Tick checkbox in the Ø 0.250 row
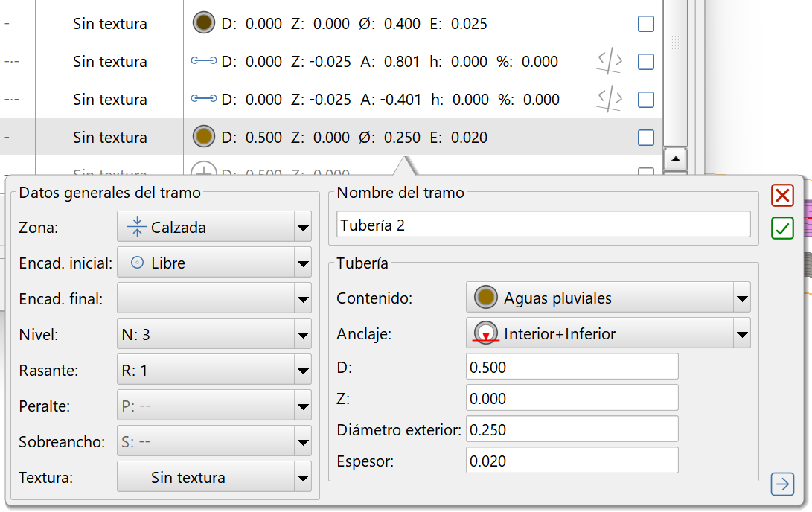The width and height of the screenshot is (812, 512). [x=646, y=138]
